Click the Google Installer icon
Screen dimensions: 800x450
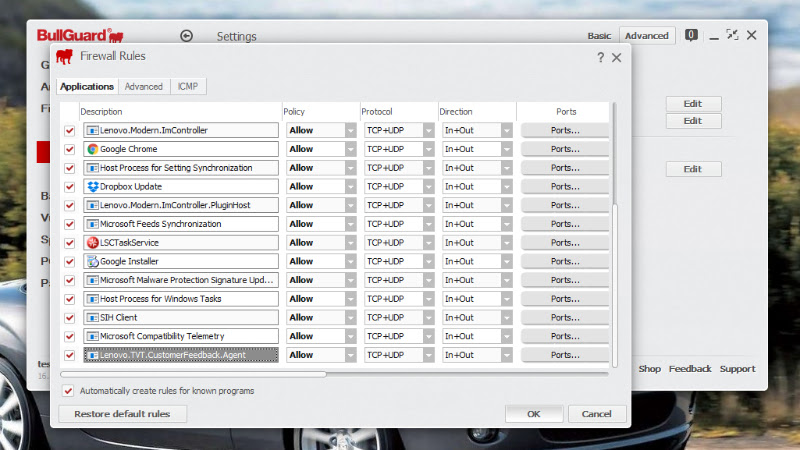click(92, 261)
